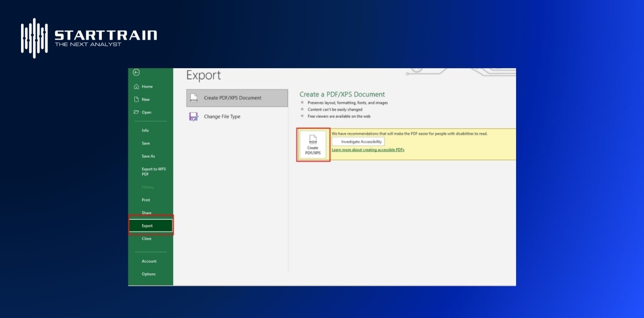
Task: Open Excel Options
Action: coord(149,274)
